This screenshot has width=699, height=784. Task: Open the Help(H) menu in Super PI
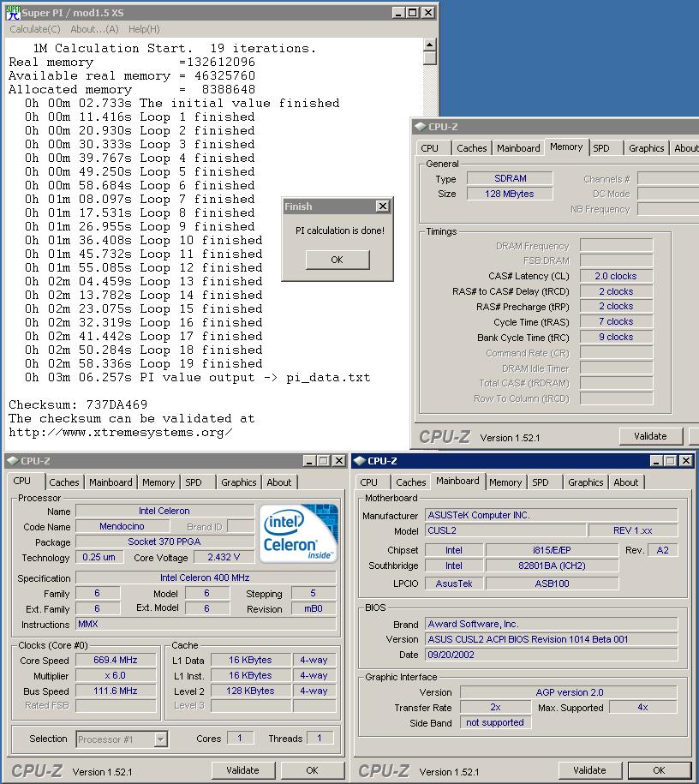click(144, 29)
